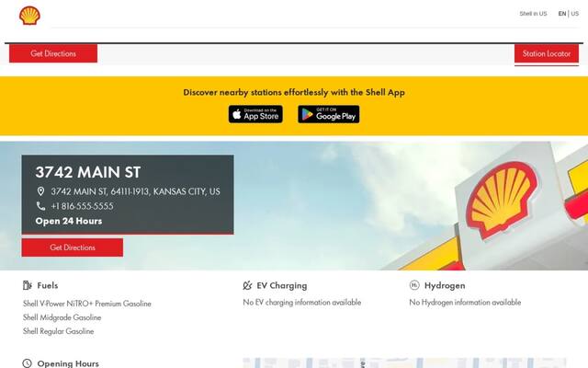Click Shell V-Power NiTRO+ Premium Gasoline
588x368 pixels.
(x=87, y=304)
